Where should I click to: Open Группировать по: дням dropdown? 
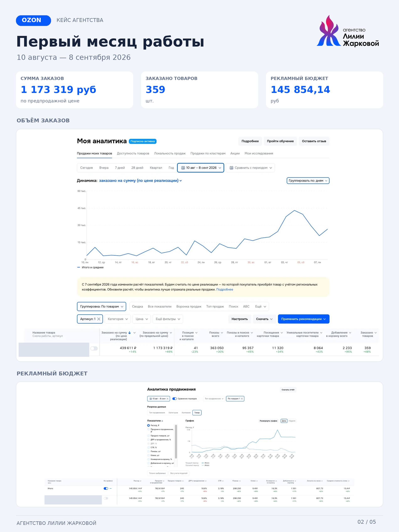tap(308, 181)
